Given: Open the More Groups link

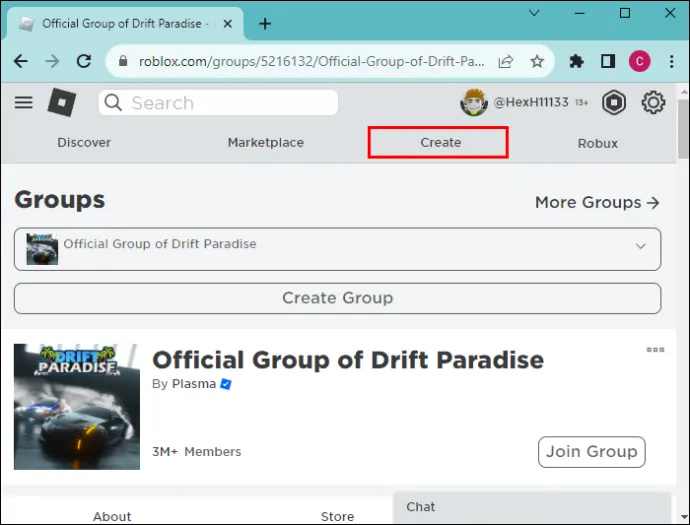Looking at the screenshot, I should 597,202.
